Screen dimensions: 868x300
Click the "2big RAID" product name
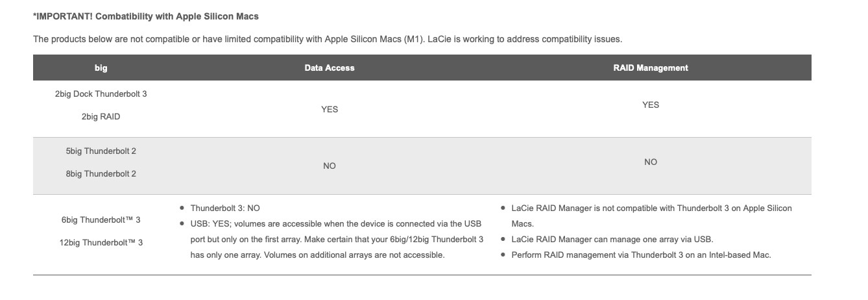[x=101, y=117]
